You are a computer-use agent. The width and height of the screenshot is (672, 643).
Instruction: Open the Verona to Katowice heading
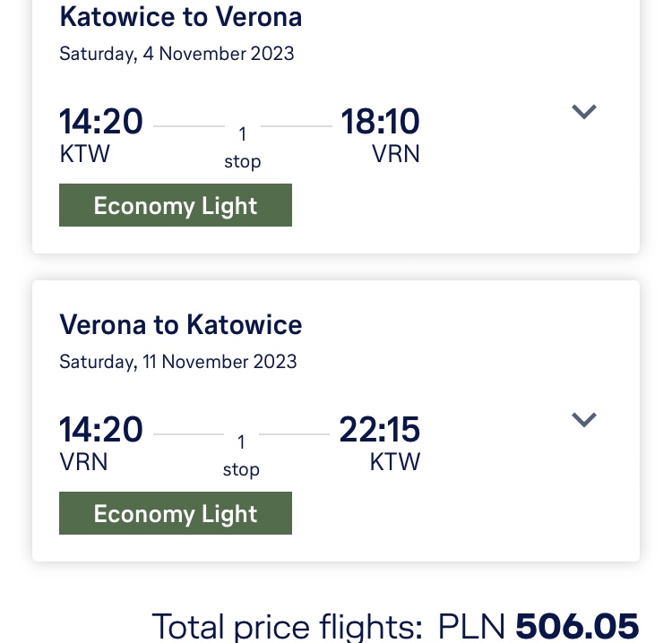(180, 325)
